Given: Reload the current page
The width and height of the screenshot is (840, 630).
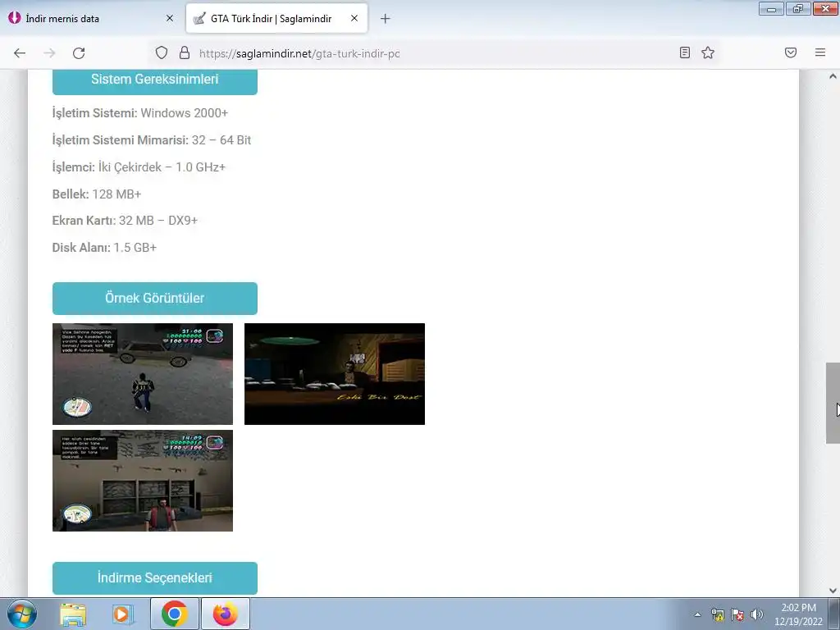Looking at the screenshot, I should pyautogui.click(x=79, y=53).
